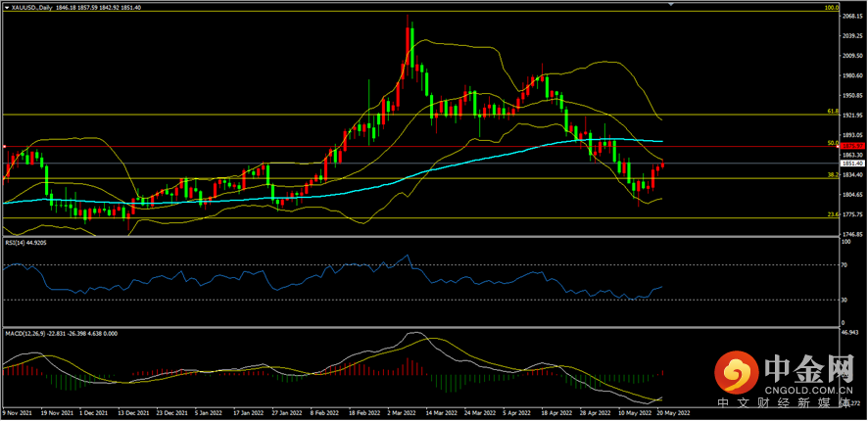
Task: Select the 50.0 Fibonacci level label
Action: click(832, 143)
